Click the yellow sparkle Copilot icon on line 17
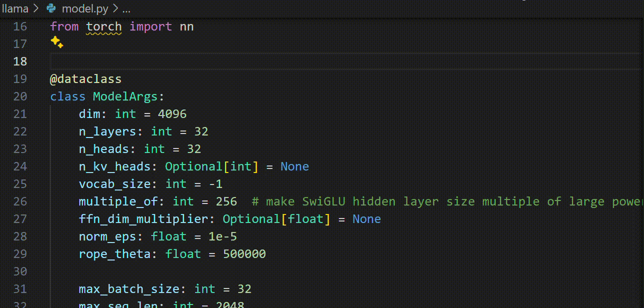The height and width of the screenshot is (308, 644). tap(57, 42)
